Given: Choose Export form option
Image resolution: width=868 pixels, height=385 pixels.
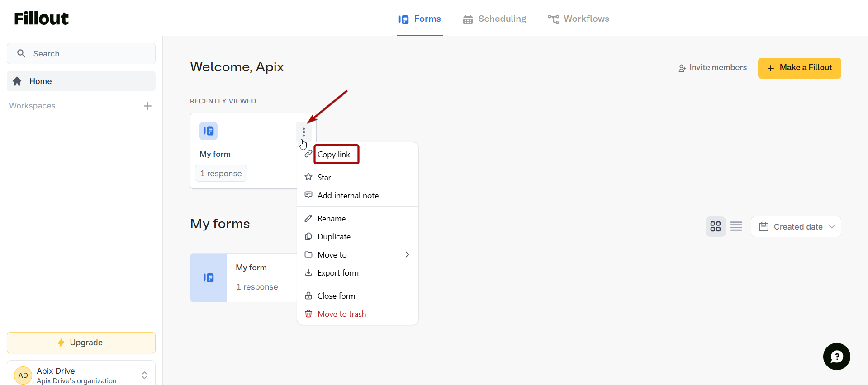Looking at the screenshot, I should click(x=357, y=272).
